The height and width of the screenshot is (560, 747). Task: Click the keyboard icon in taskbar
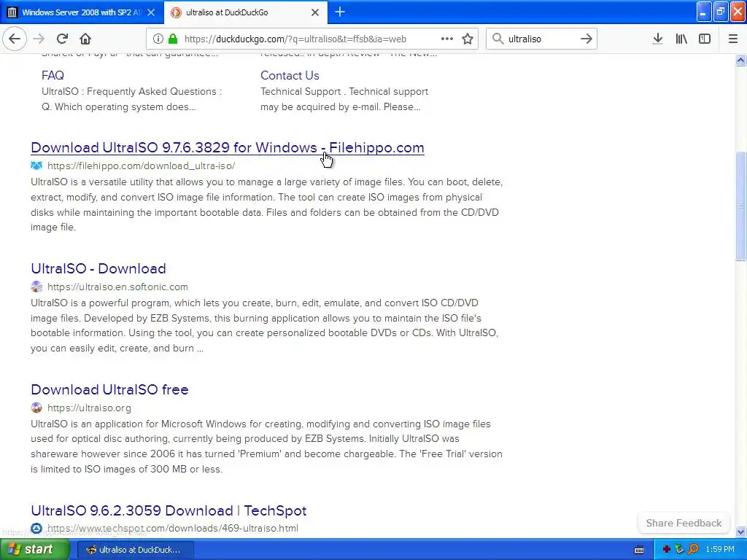pos(639,550)
